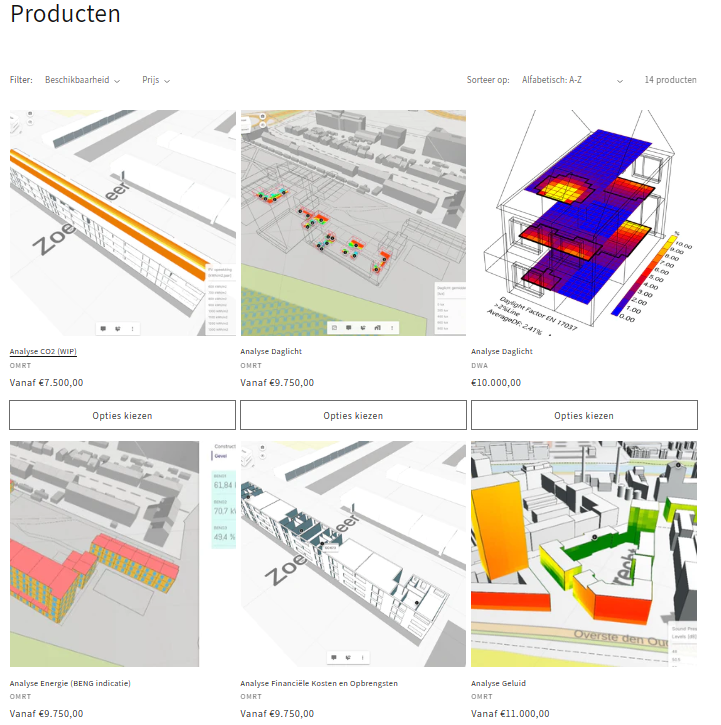Open the DWA Analyse Daglicht title link
Screen dimensions: 721x725
[503, 352]
